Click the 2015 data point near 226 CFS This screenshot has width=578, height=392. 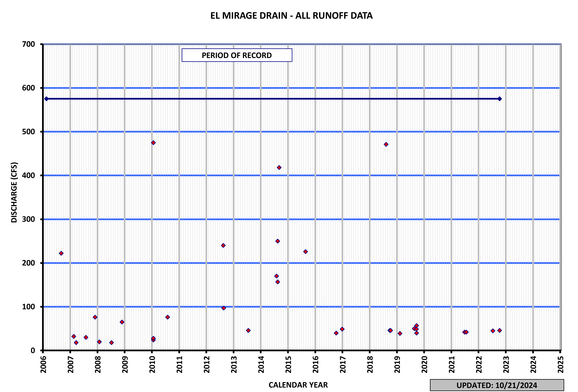click(306, 251)
